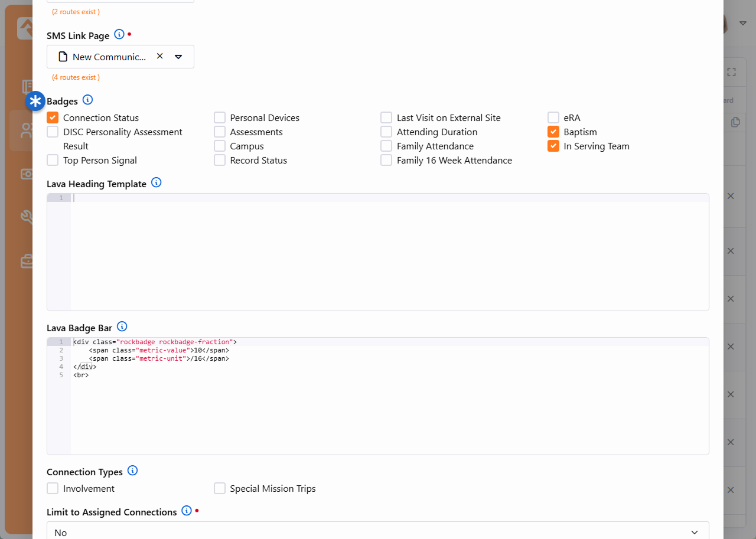This screenshot has width=756, height=539.
Task: Tick the Special Mission Trips connection type
Action: [x=220, y=488]
